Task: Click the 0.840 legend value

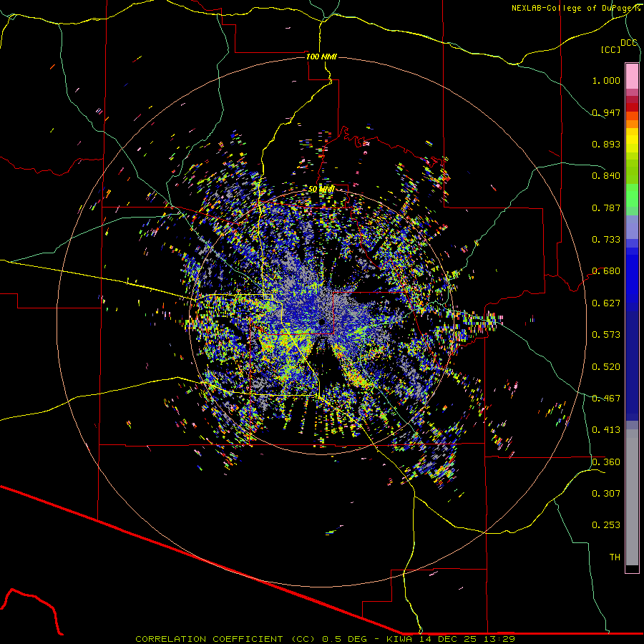Action: tap(606, 176)
